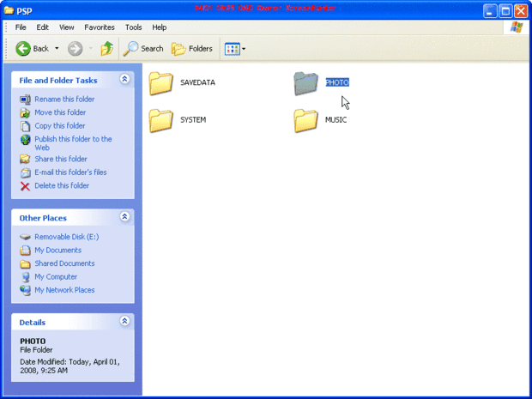The image size is (532, 399).
Task: Click the highlighted PHOTO folder name
Action: (x=337, y=82)
